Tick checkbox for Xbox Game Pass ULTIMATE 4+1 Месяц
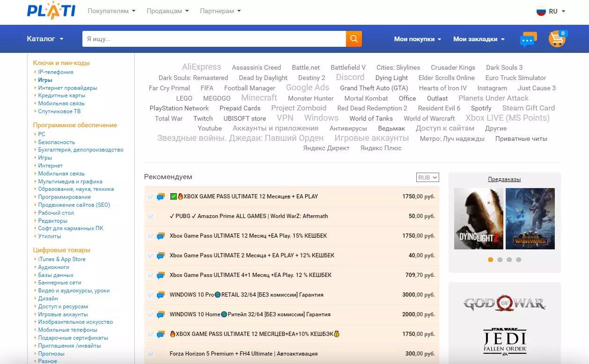This screenshot has height=364, width=589. [150, 275]
